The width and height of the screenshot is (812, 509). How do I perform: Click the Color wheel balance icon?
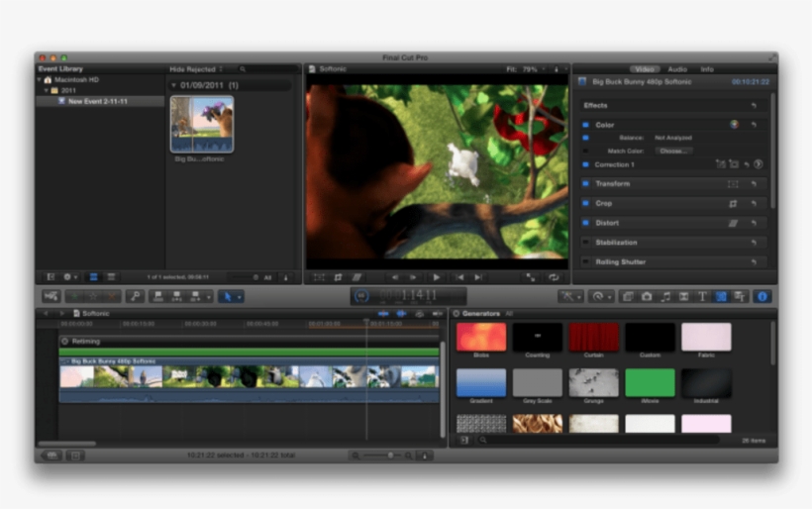tap(734, 124)
